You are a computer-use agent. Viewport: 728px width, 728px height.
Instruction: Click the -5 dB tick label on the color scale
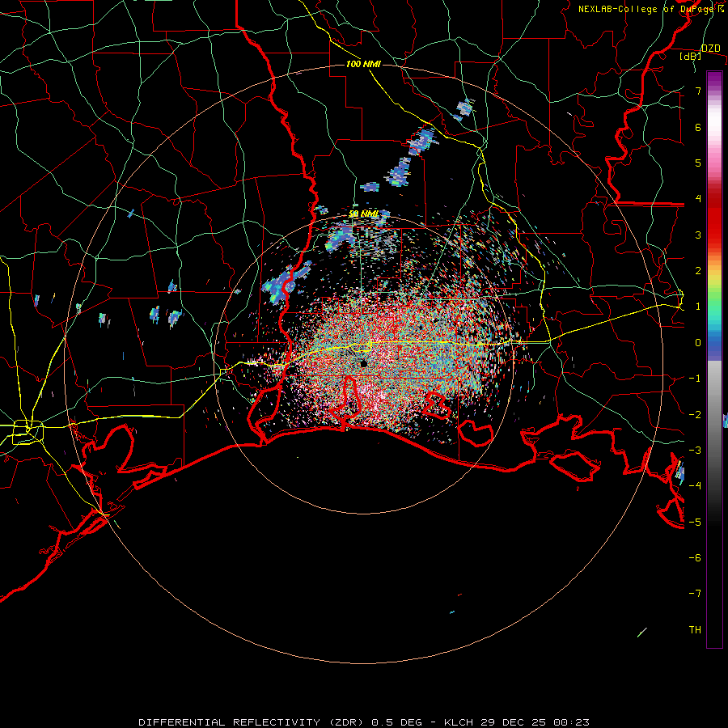click(695, 523)
